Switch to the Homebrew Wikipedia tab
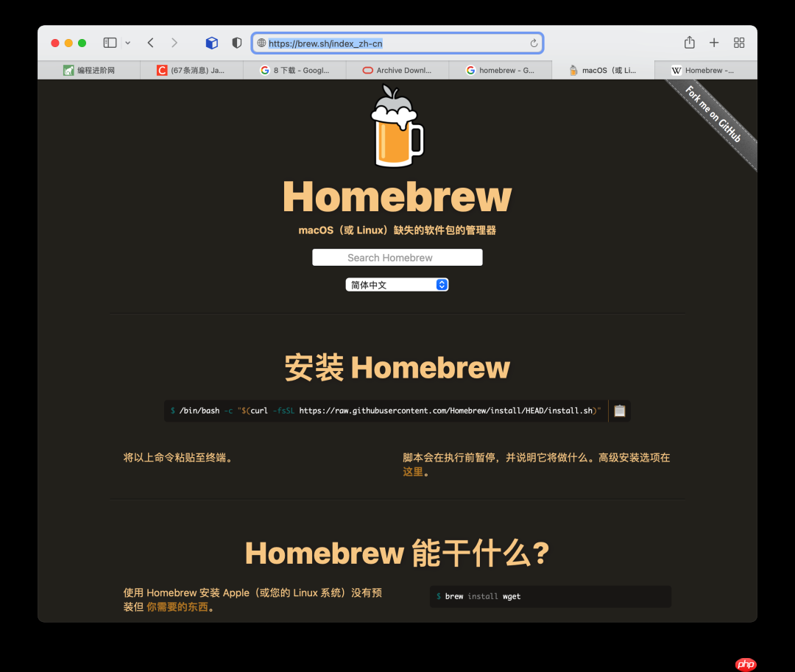The image size is (795, 672). 704,70
